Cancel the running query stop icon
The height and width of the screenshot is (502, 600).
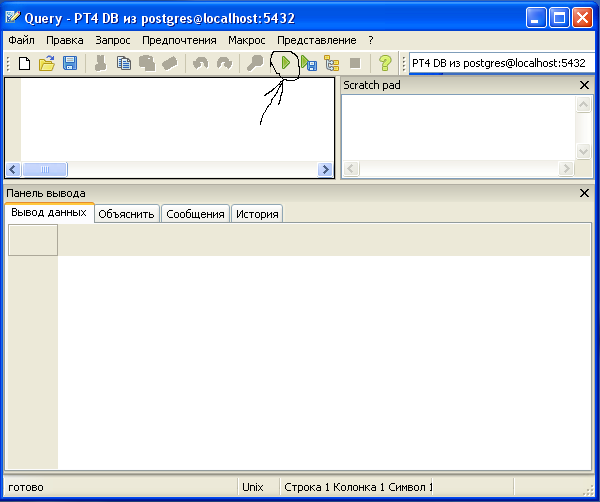pos(355,63)
